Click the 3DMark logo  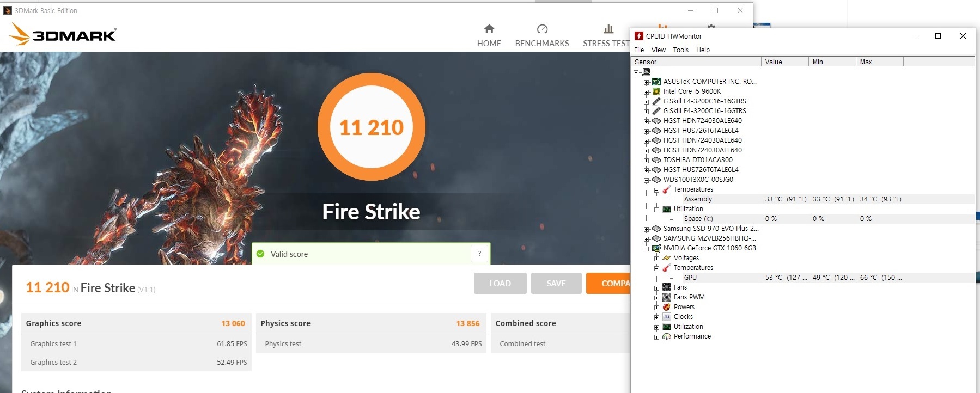pyautogui.click(x=62, y=34)
